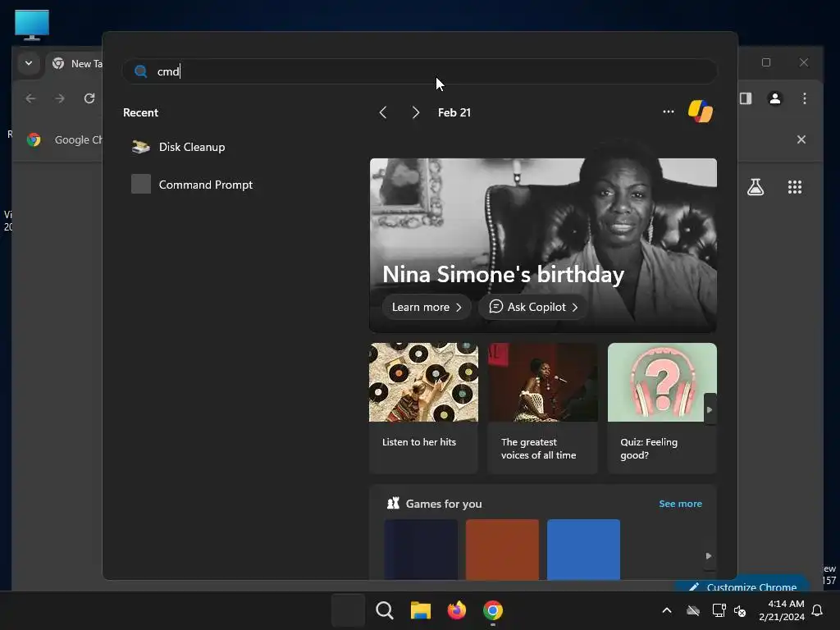Open the Copilot colorful icon
This screenshot has height=630, width=840.
(701, 112)
